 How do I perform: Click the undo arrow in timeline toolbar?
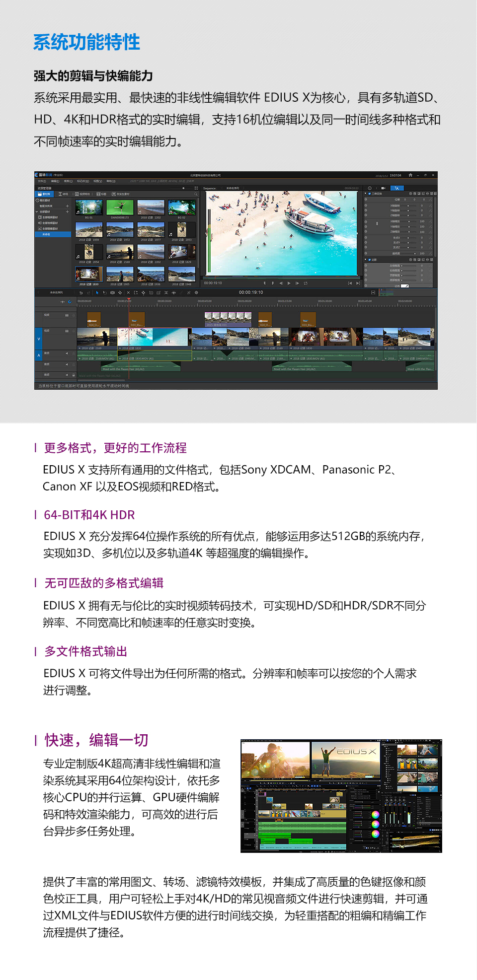tap(81, 293)
